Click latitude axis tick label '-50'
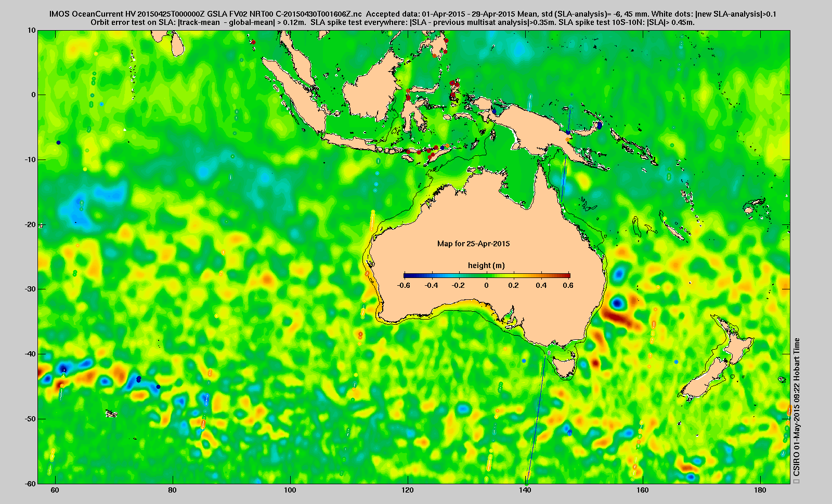The height and width of the screenshot is (504, 832). point(30,419)
